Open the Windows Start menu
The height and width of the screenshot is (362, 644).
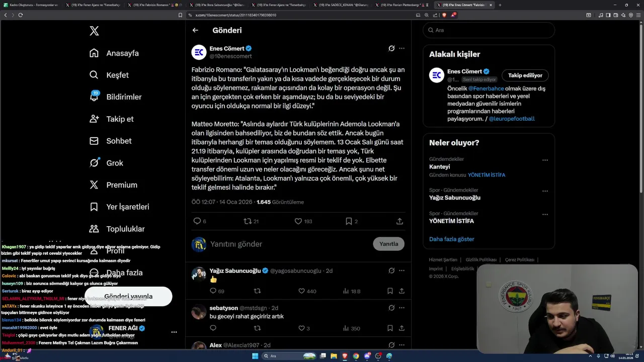[255, 356]
